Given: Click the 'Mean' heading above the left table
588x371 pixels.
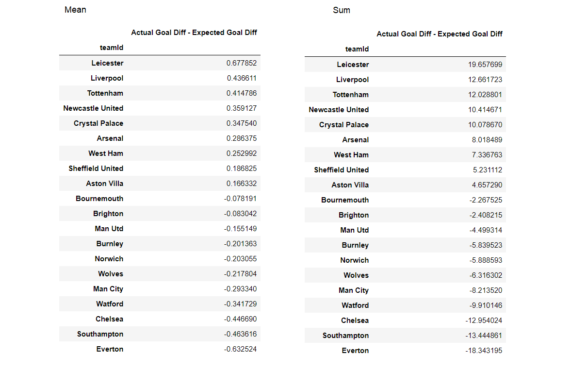Looking at the screenshot, I should point(75,10).
